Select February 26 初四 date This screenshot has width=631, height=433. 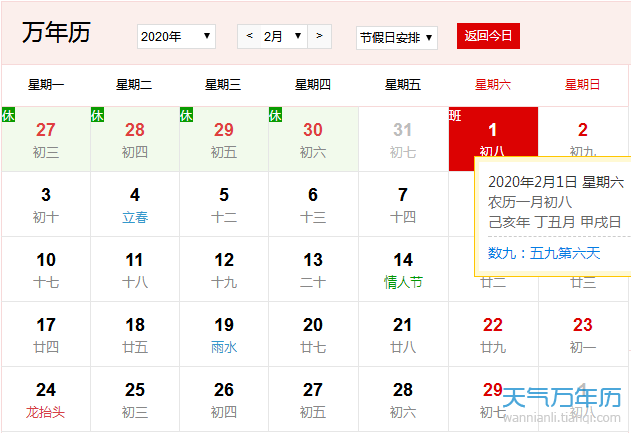pyautogui.click(x=224, y=399)
